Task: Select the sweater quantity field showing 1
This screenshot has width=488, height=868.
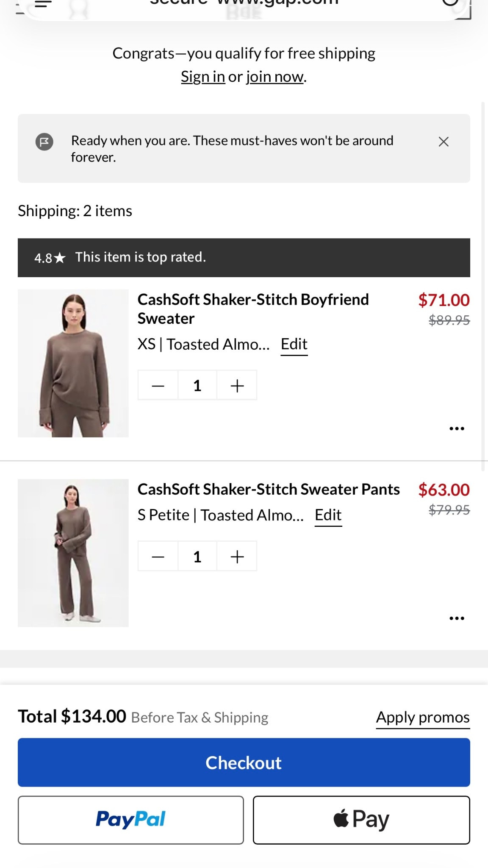Action: pyautogui.click(x=197, y=385)
